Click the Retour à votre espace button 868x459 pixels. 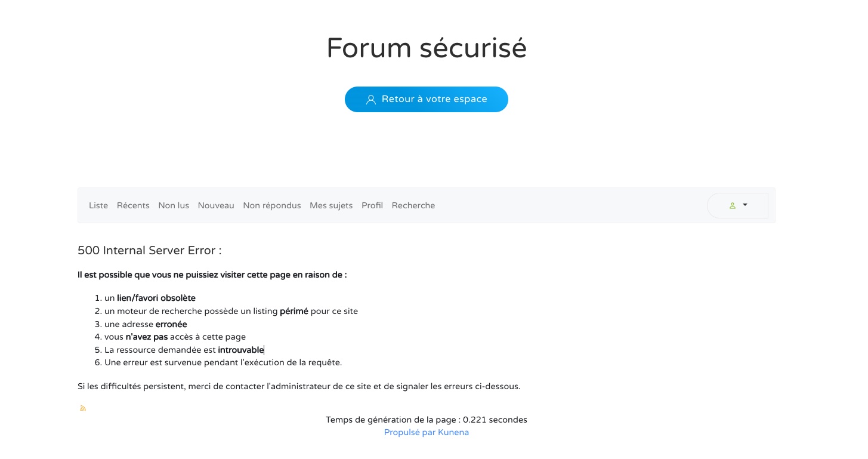[427, 99]
